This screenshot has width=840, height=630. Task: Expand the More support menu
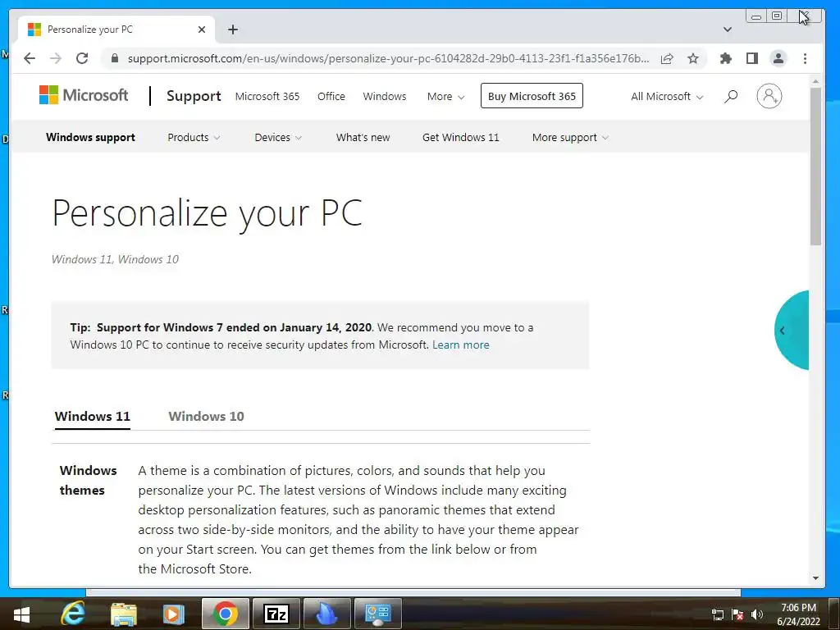tap(570, 137)
